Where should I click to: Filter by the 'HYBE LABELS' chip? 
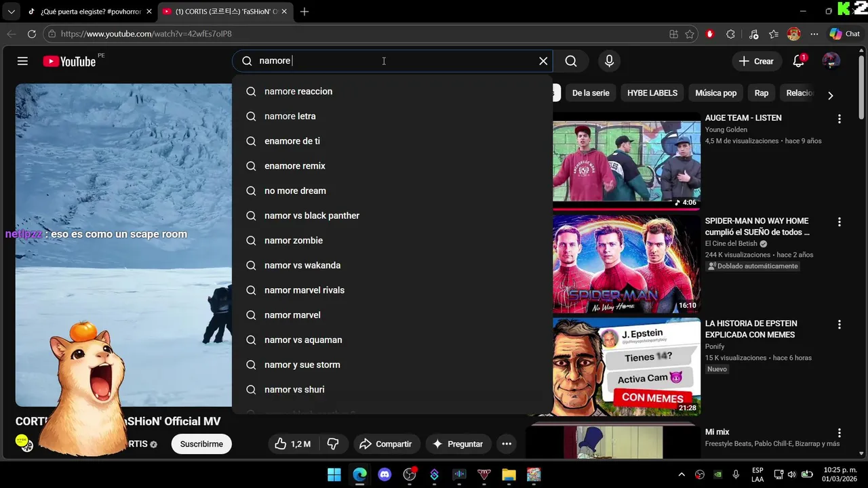point(652,93)
